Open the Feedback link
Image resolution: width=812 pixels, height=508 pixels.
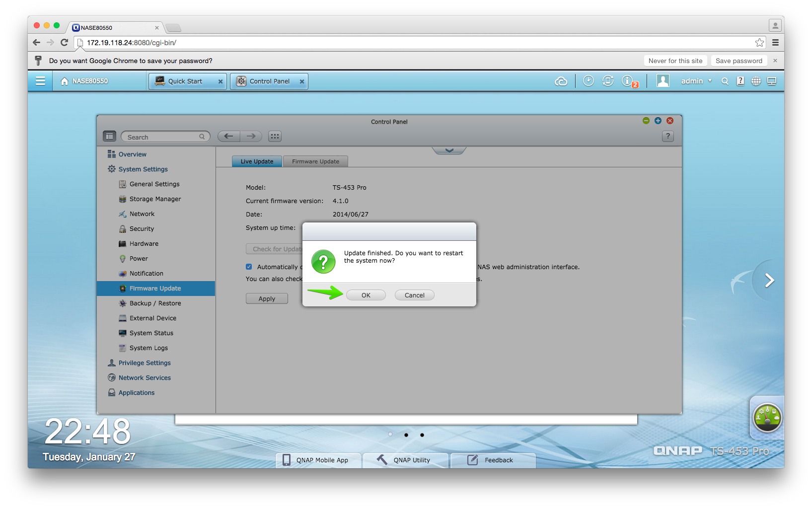[493, 460]
